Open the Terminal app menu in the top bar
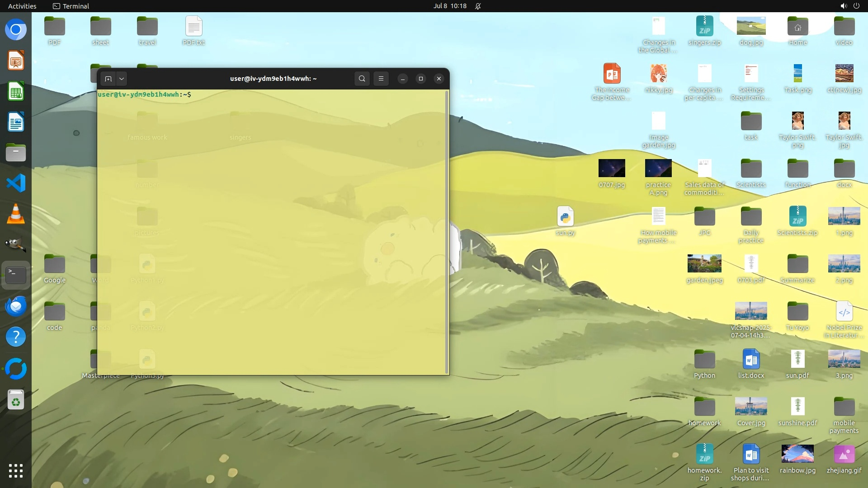Image resolution: width=868 pixels, height=488 pixels. tap(71, 6)
